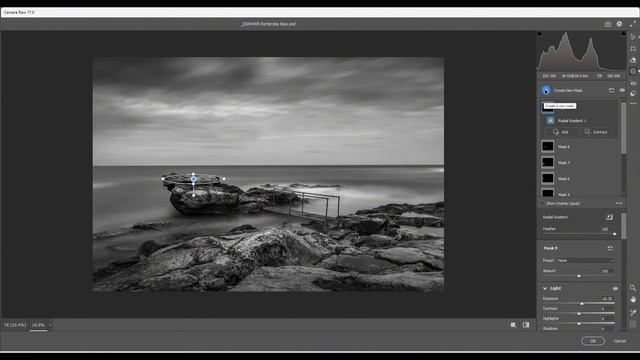Select the Healing eraser tool icon
This screenshot has height=360, width=640.
point(633,60)
